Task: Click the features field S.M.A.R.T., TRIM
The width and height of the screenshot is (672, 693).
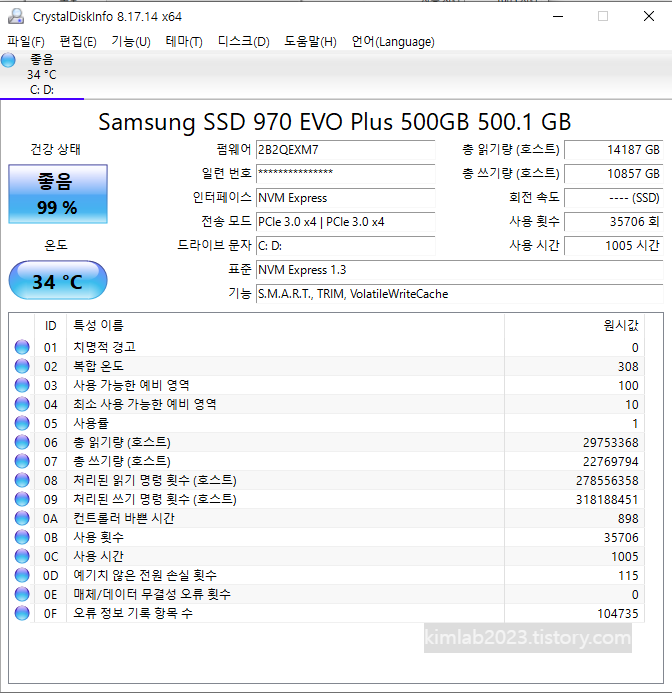Action: (460, 293)
